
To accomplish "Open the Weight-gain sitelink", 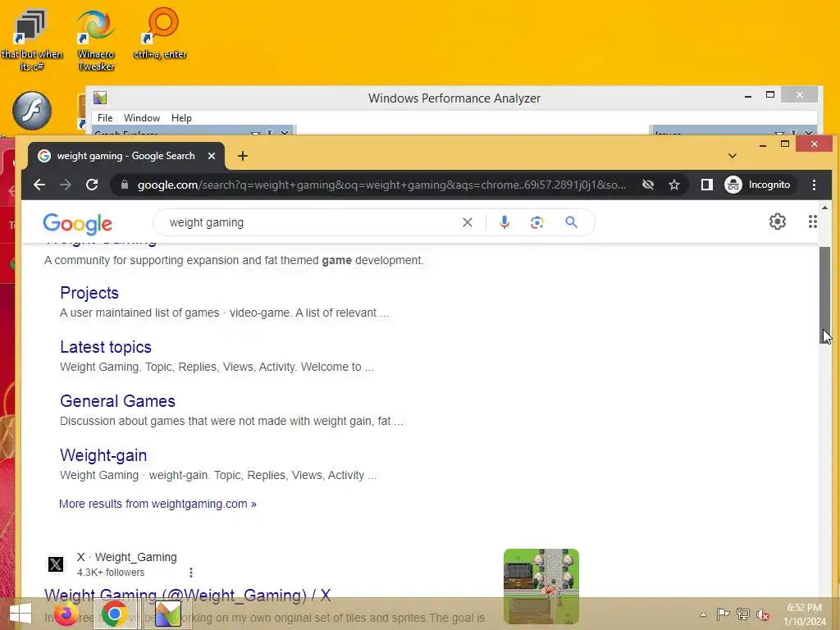I will point(103,455).
